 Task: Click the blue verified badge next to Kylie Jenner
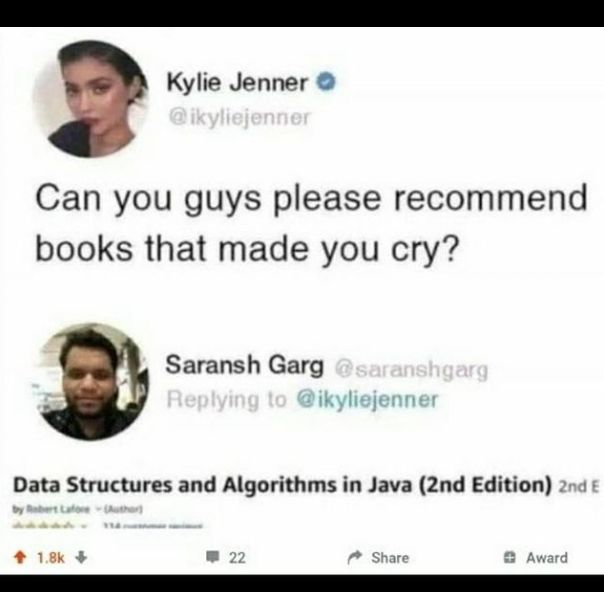pyautogui.click(x=327, y=82)
